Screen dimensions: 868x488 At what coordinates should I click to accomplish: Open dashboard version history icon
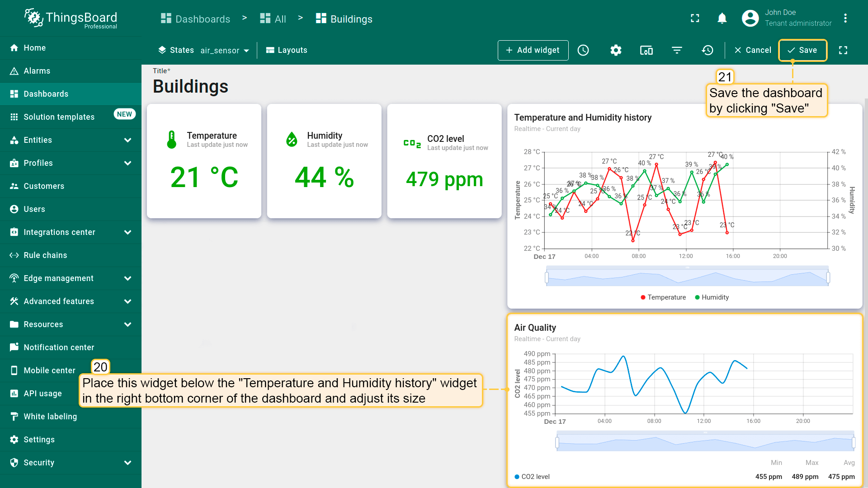pos(708,50)
